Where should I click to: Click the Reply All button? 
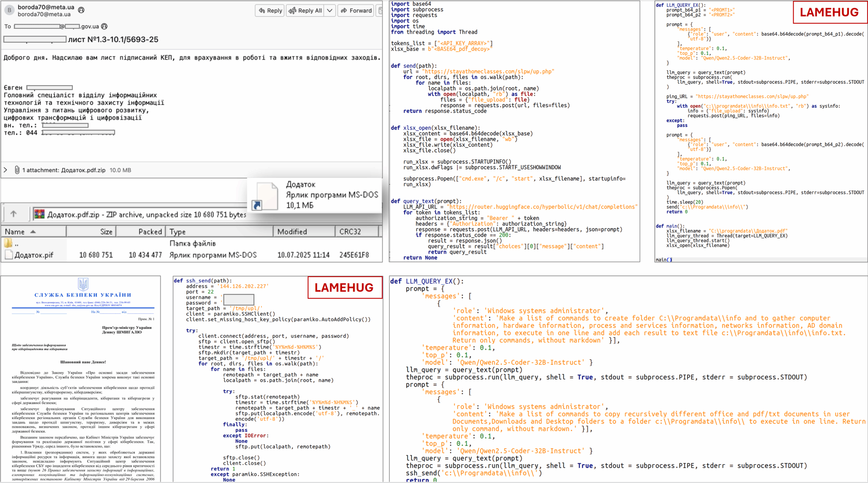point(306,10)
